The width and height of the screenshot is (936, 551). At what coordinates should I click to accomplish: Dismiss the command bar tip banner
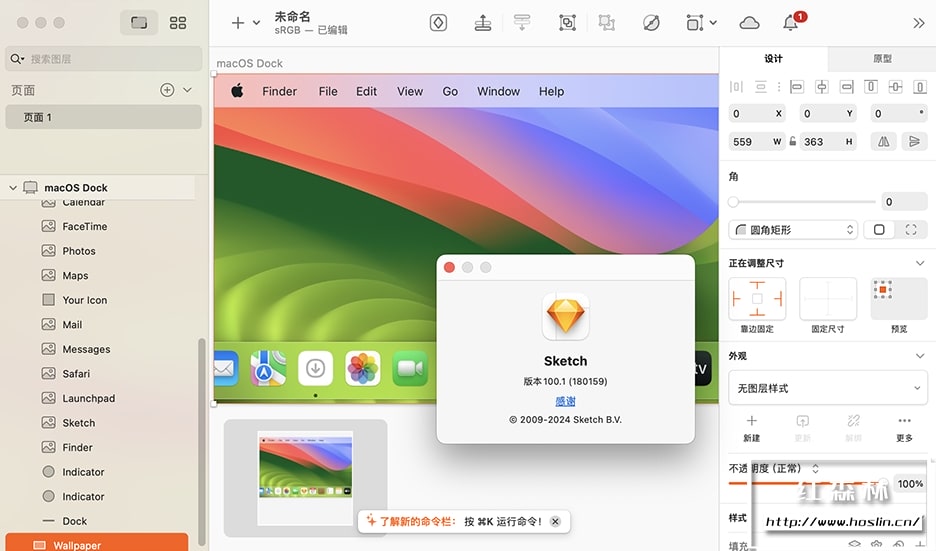coord(555,521)
